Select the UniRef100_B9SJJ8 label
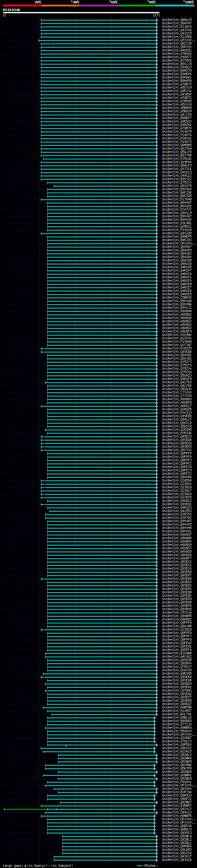 177,64
